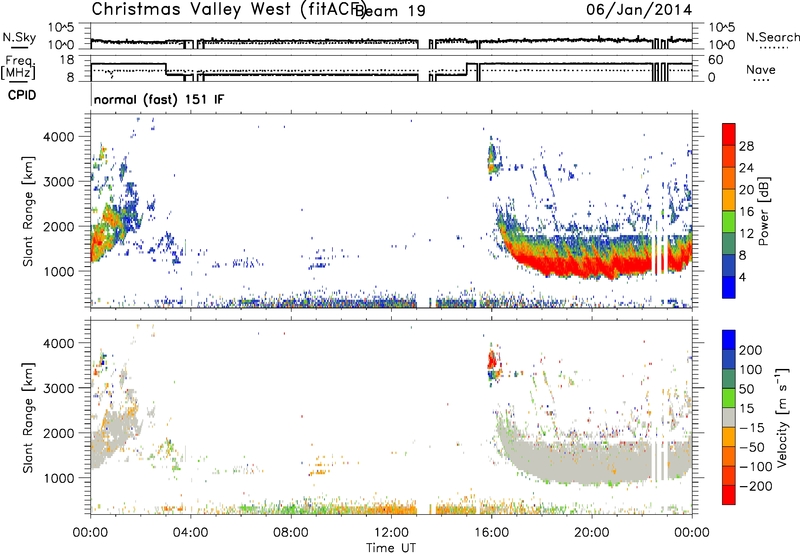This screenshot has height=554, width=800.
Task: Click the velocity panel 'Slant Range [km]' label
Action: click(x=28, y=417)
